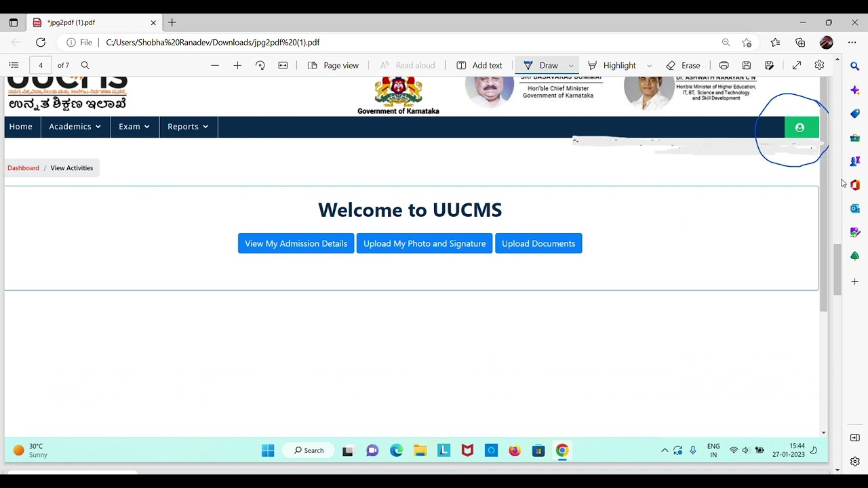Select the jpg2pdf (1).pdf tab
Screen dimensions: 868x488
[94, 22]
